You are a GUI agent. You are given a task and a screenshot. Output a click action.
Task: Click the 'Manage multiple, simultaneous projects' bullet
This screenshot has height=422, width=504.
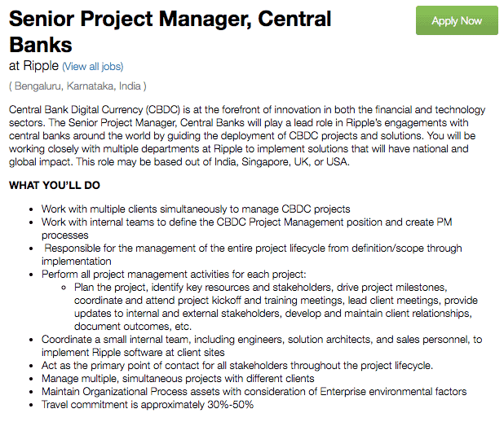pyautogui.click(x=178, y=378)
